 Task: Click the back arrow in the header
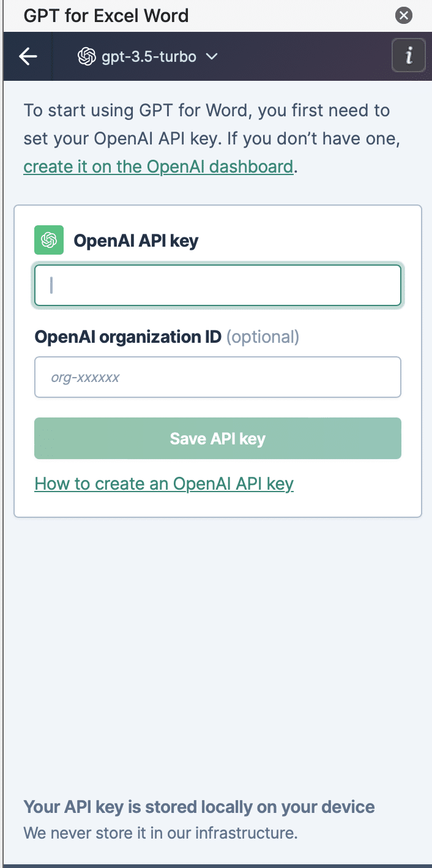28,57
